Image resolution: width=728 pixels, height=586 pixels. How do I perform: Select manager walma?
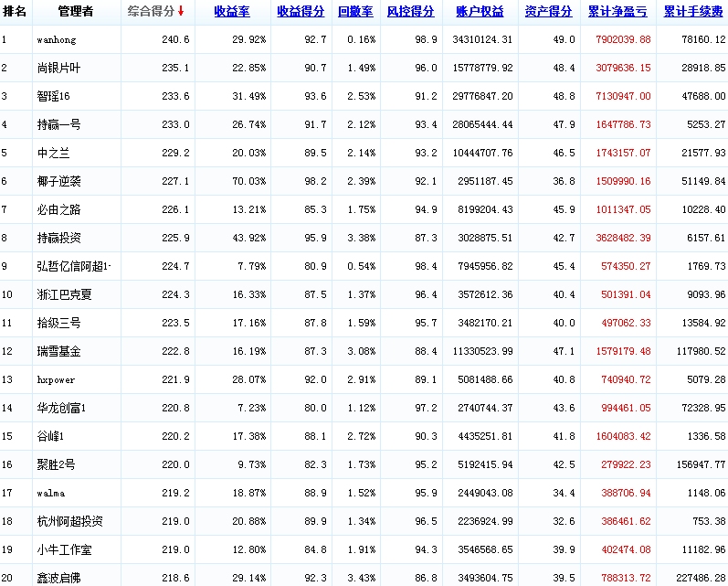pos(50,493)
